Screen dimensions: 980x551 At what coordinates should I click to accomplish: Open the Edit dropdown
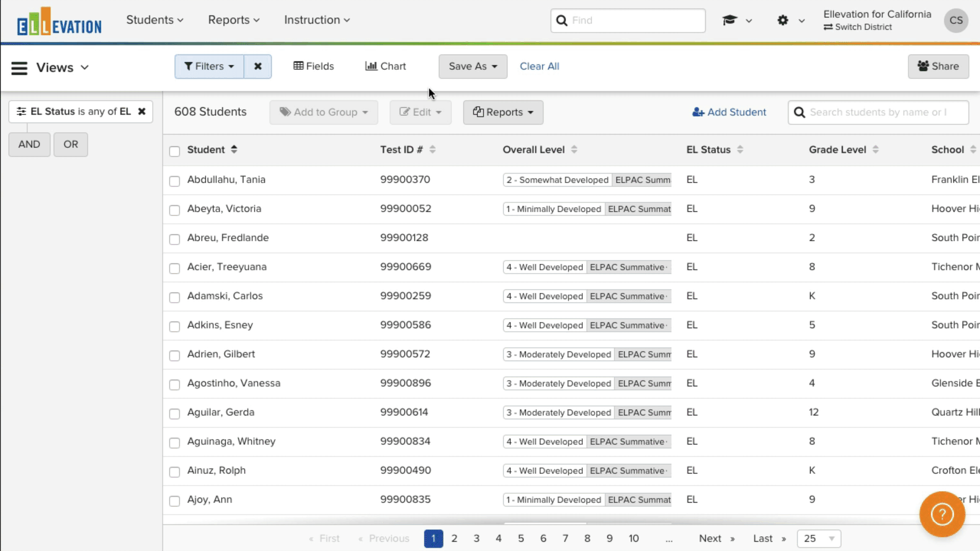pyautogui.click(x=421, y=112)
